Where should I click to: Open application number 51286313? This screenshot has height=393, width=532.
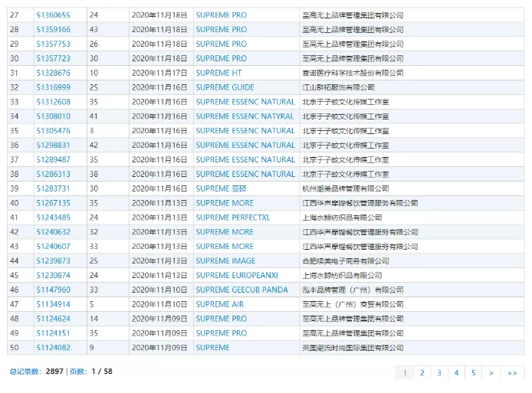coord(53,175)
